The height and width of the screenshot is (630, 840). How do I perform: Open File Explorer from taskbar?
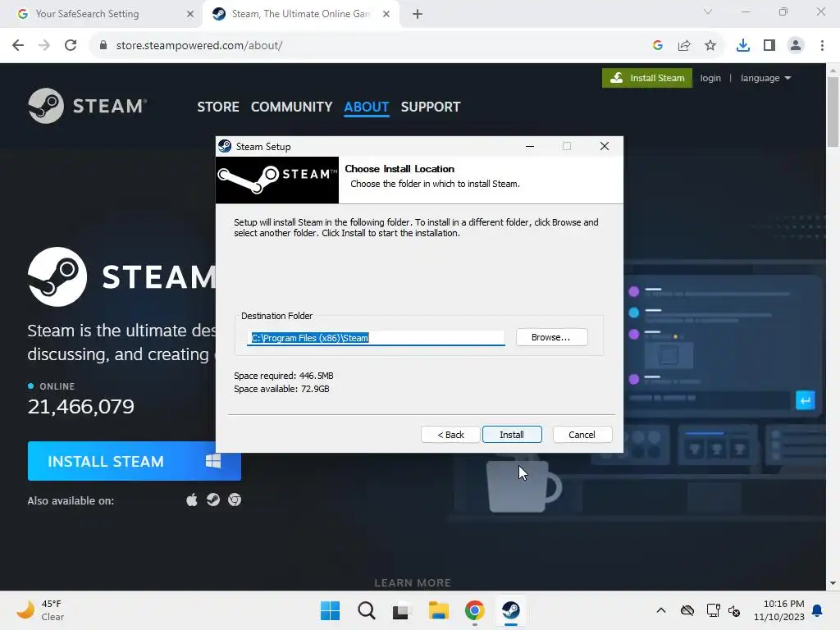click(438, 610)
